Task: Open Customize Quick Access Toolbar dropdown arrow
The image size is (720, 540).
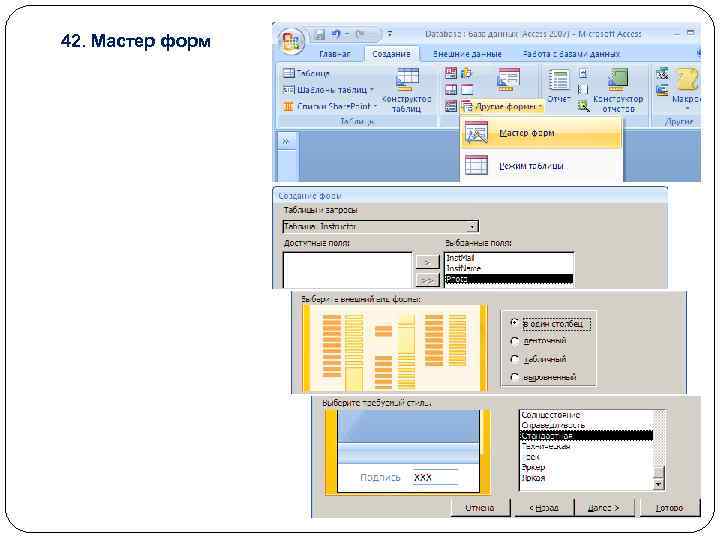Action: pyautogui.click(x=389, y=34)
